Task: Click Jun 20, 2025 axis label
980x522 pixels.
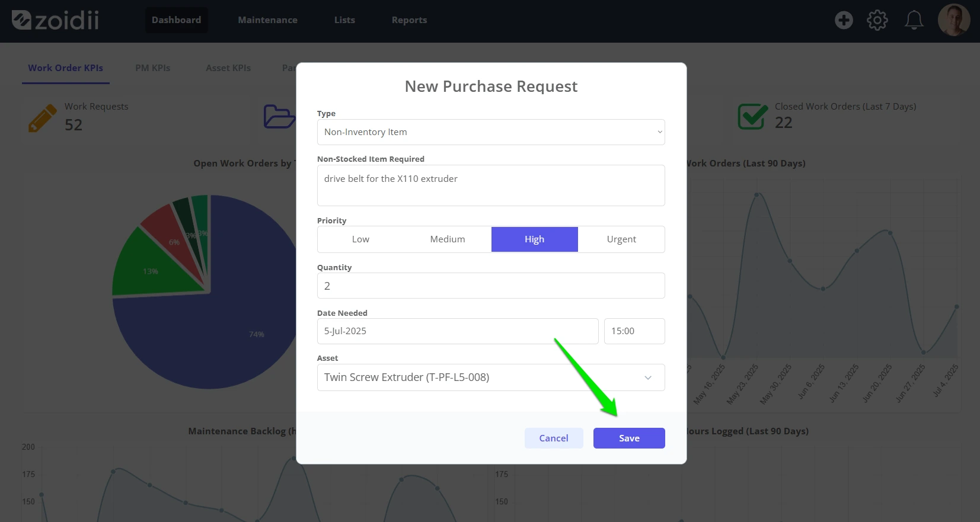Action: (x=877, y=383)
